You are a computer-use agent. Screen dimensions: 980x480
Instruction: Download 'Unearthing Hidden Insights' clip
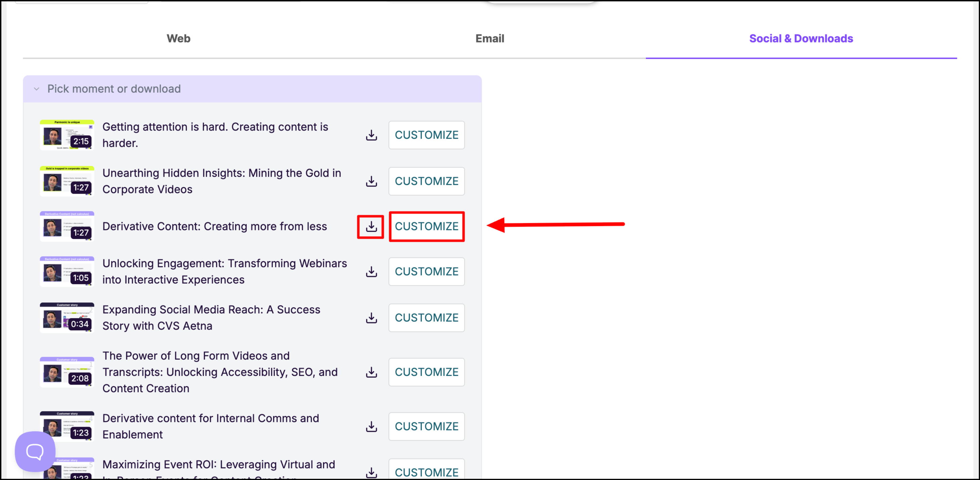[371, 181]
